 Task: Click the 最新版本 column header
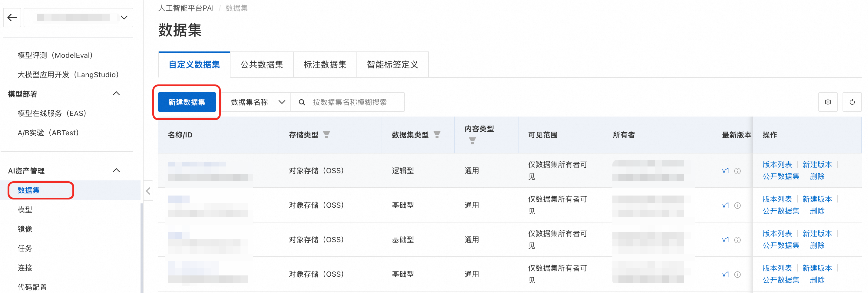click(736, 135)
